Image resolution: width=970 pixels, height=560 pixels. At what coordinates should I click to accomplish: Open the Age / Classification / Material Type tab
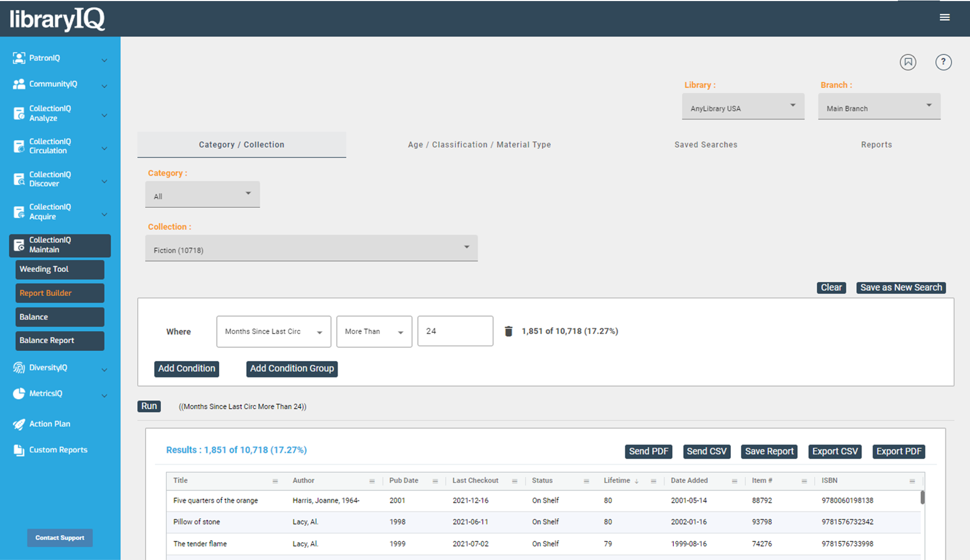click(x=480, y=145)
